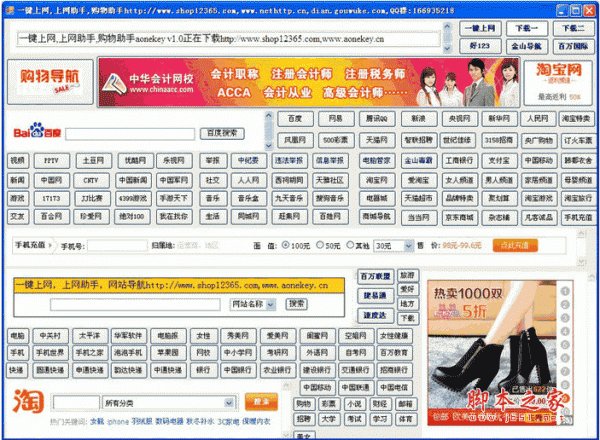600x440 pixels.
Task: Open the PPTV site button
Action: (x=52, y=160)
